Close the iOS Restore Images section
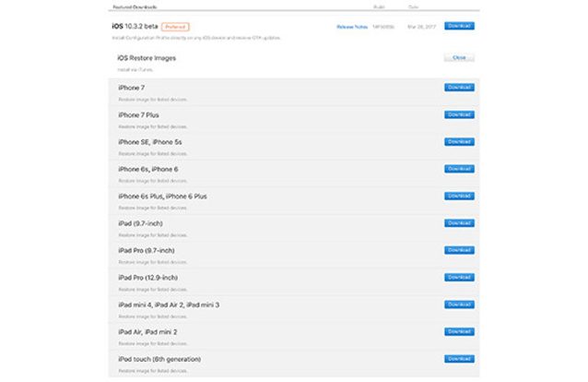The image size is (588, 382). tap(459, 57)
